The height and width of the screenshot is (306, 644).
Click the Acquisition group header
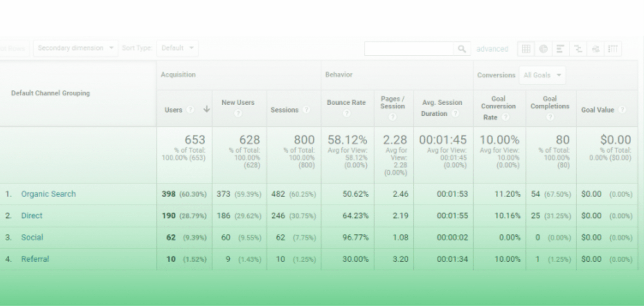click(x=178, y=75)
